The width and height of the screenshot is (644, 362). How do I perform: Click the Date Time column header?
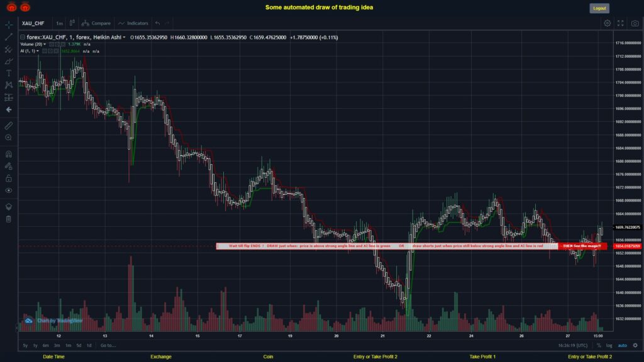(x=54, y=357)
